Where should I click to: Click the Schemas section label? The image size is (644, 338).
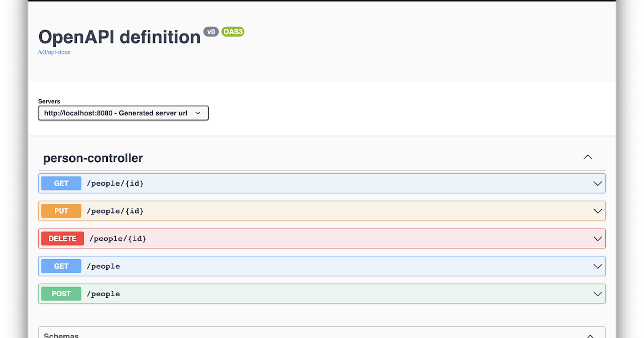61,335
